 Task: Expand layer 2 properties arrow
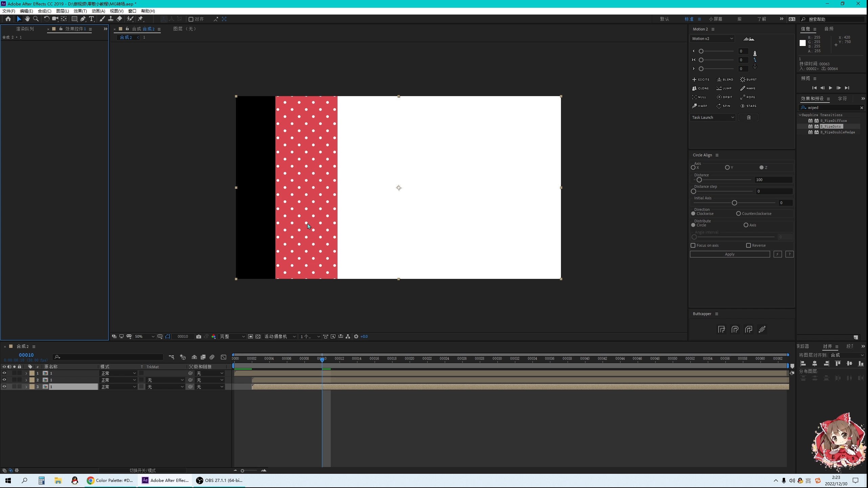tap(26, 380)
